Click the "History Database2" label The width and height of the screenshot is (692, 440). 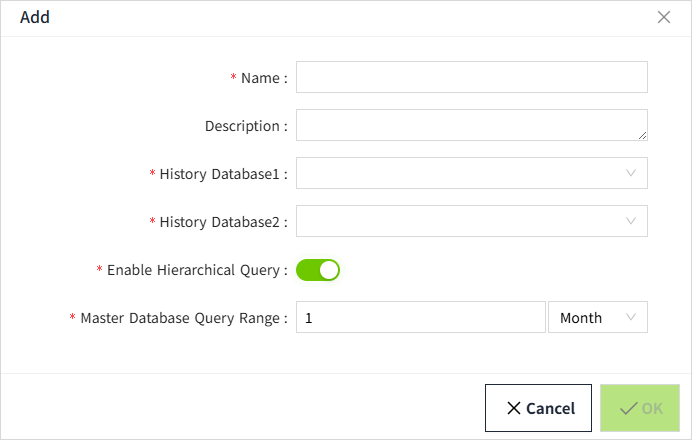coord(220,222)
